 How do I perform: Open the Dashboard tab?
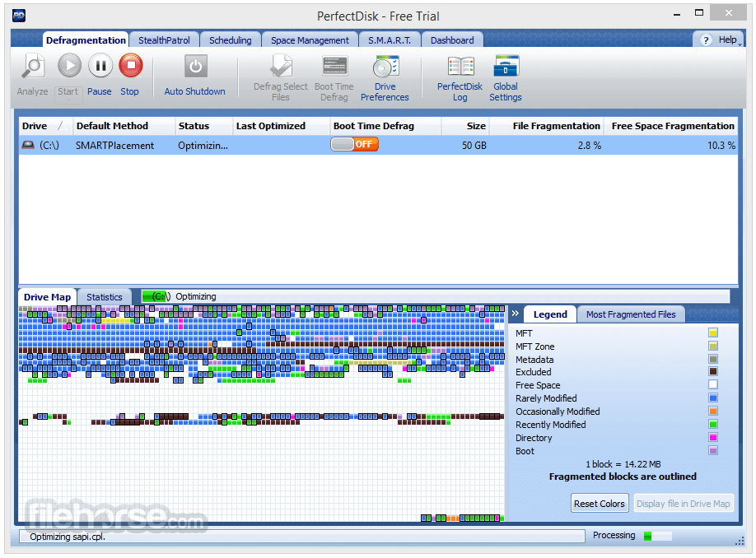pos(452,40)
